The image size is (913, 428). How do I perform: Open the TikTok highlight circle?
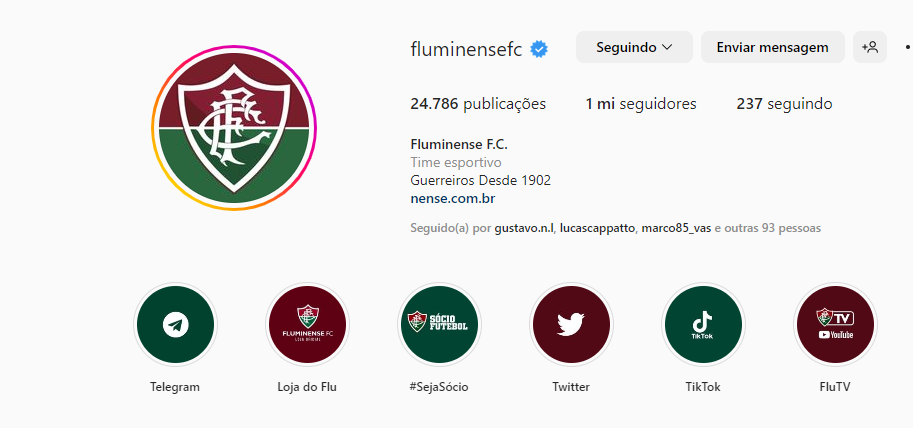click(x=703, y=324)
